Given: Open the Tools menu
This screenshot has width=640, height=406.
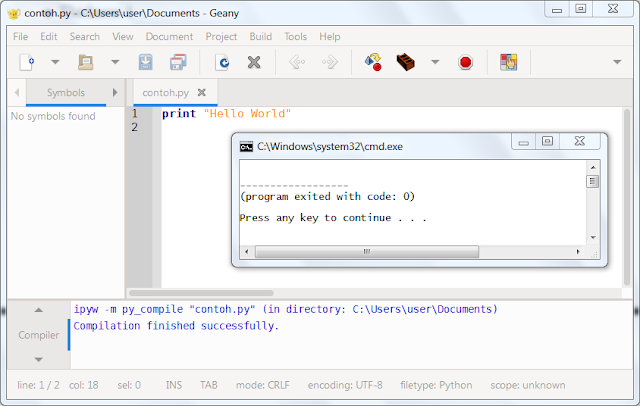Looking at the screenshot, I should coord(296,37).
